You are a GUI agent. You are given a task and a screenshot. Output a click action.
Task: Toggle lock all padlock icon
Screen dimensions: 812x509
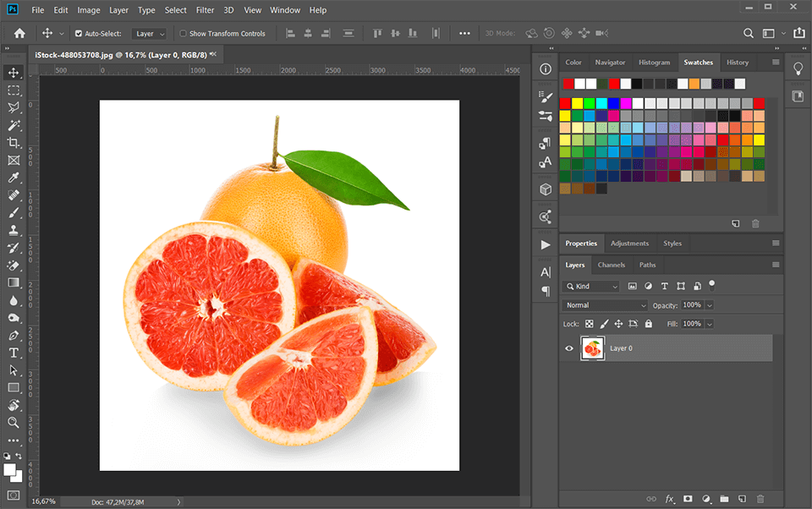point(649,324)
